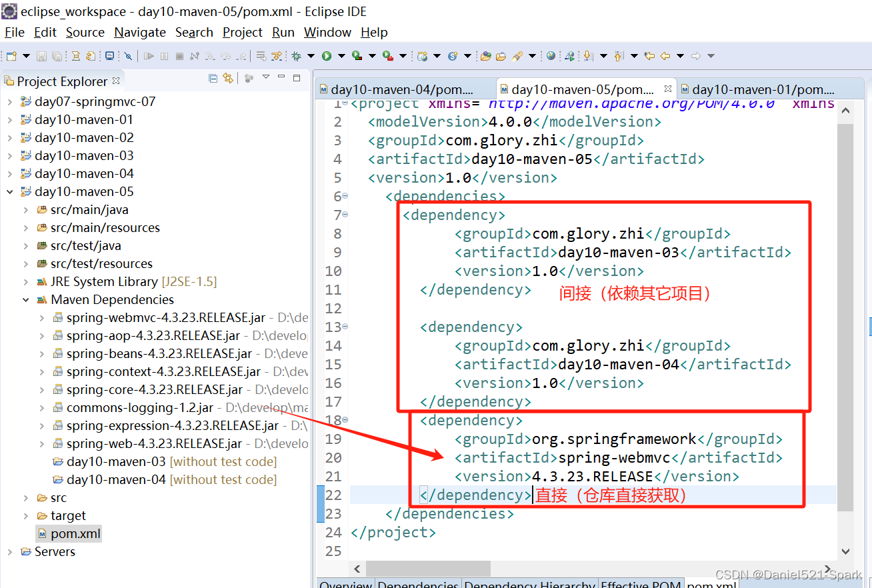Image resolution: width=872 pixels, height=588 pixels.
Task: Fold the dependency element at line 13
Action: coord(345,327)
